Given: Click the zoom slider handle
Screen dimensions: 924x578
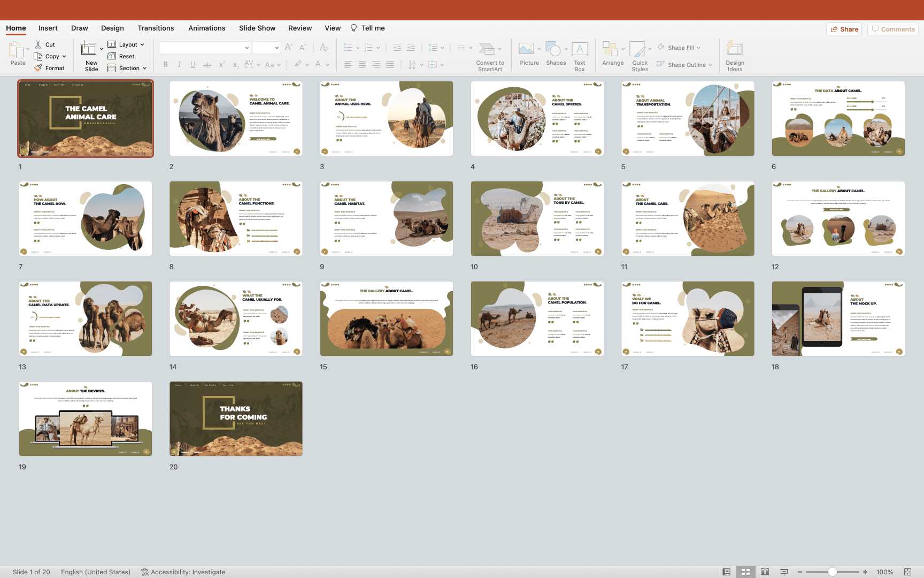Looking at the screenshot, I should tap(833, 572).
